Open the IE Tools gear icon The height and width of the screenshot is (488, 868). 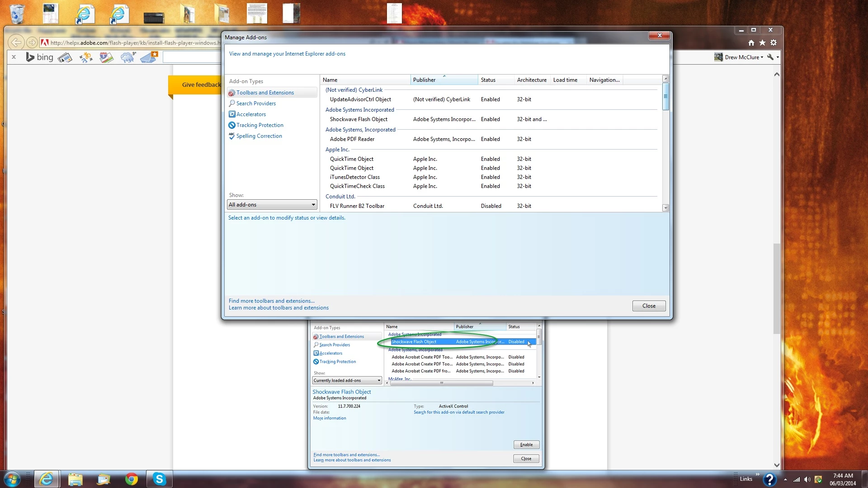pos(774,43)
